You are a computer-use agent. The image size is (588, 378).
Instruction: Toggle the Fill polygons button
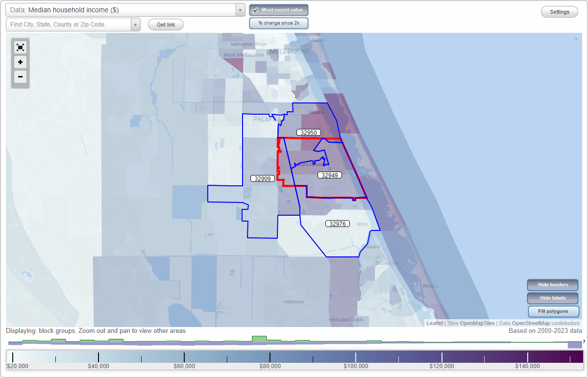pyautogui.click(x=553, y=311)
